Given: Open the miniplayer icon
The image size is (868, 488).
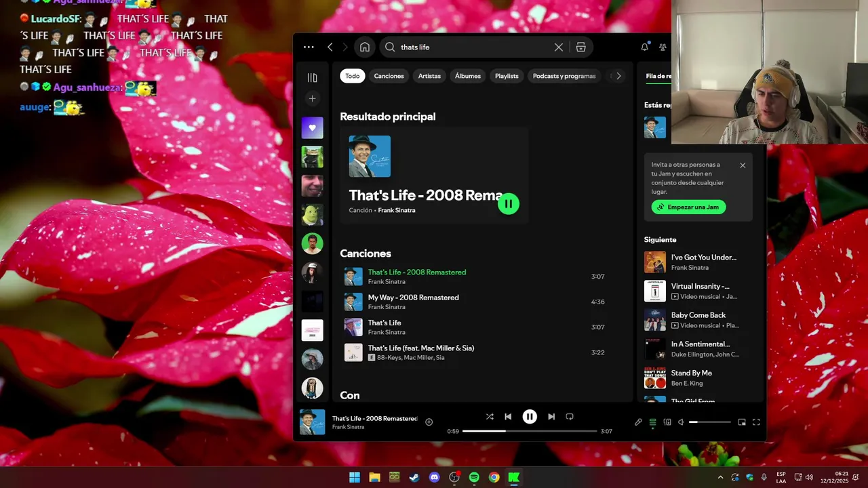Looking at the screenshot, I should 742,422.
